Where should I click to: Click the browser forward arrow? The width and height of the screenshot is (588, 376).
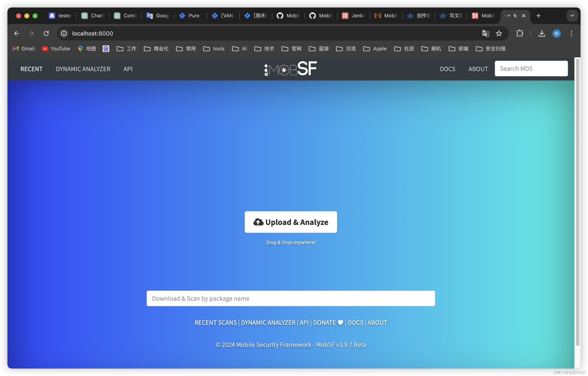pos(31,33)
